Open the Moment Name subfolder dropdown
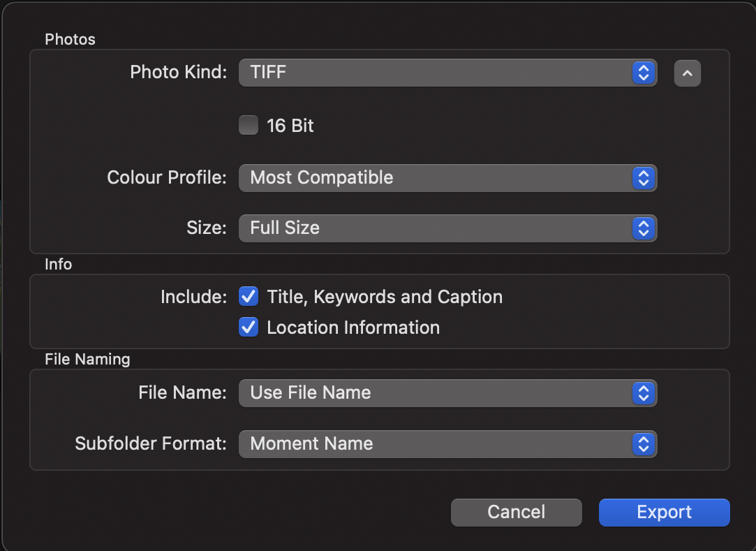 (433, 444)
